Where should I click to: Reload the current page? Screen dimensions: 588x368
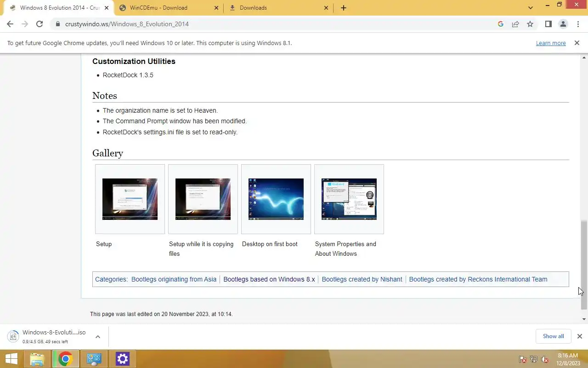click(x=40, y=24)
